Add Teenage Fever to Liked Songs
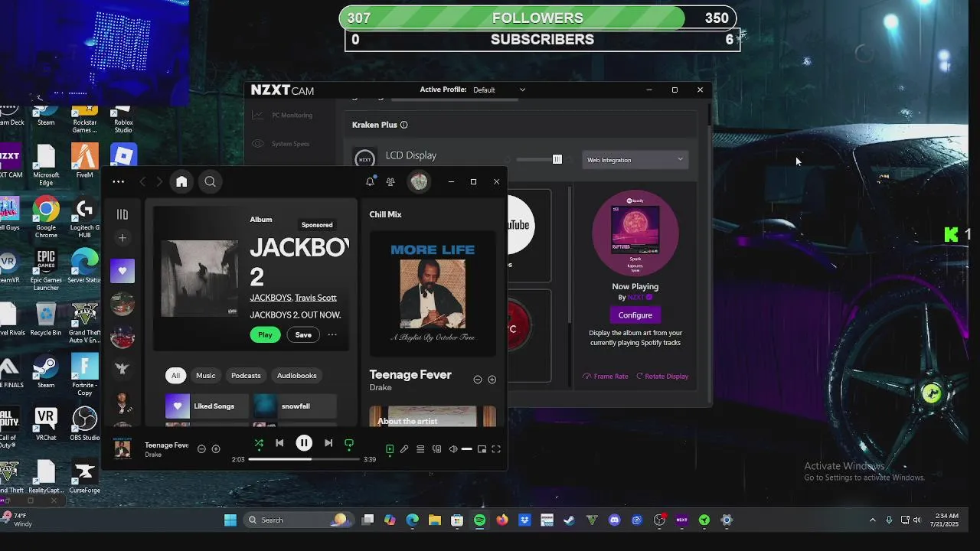Viewport: 980px width, 551px height. (x=492, y=380)
